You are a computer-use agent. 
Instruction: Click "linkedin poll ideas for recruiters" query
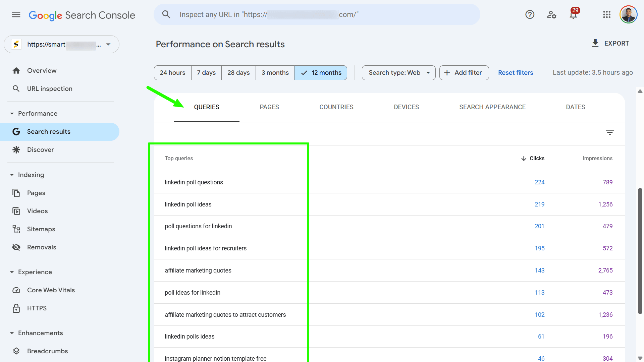[x=206, y=248]
